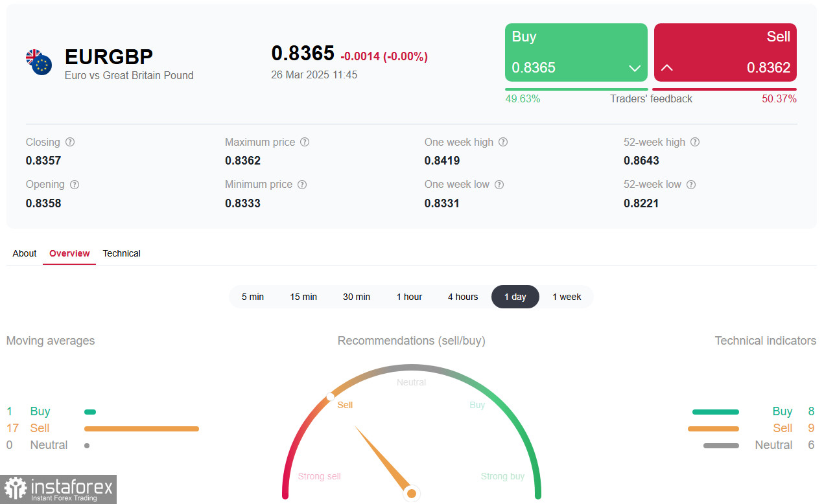
Task: Click the Traders' feedback label
Action: coord(651,99)
